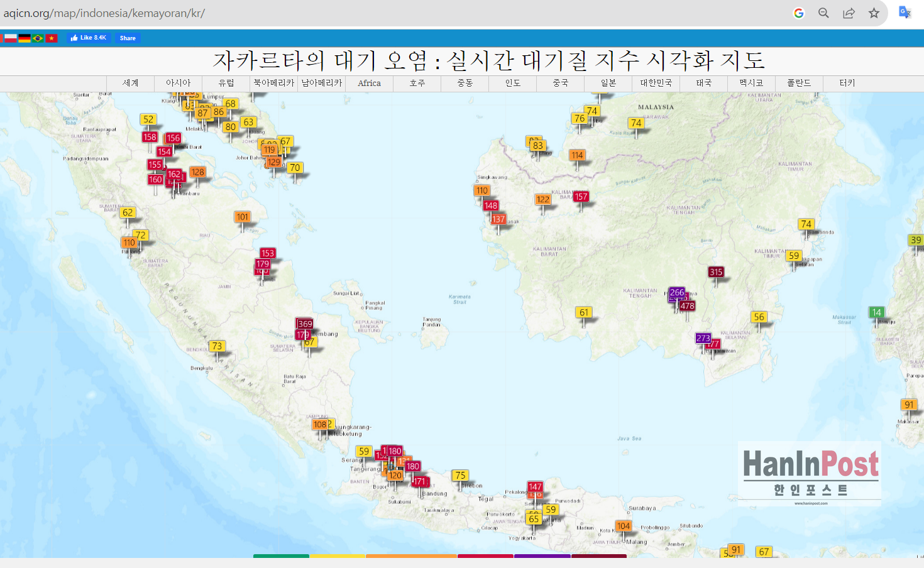Click the Polish flag icon
The height and width of the screenshot is (568, 924).
point(10,38)
